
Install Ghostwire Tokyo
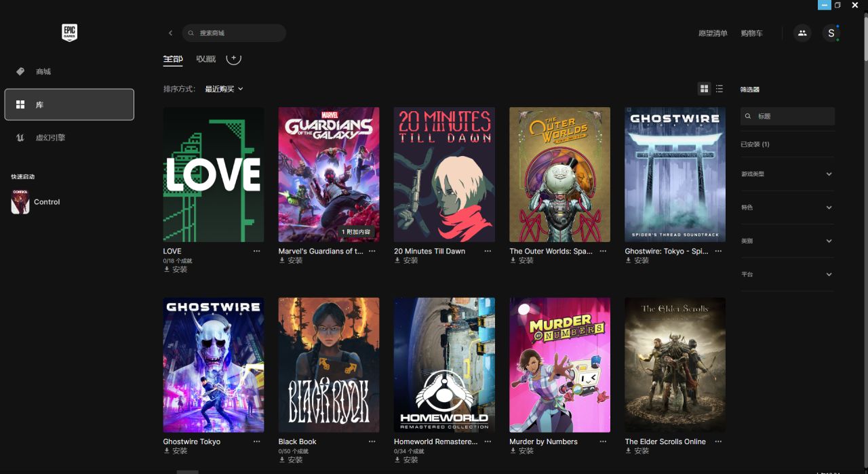coord(176,451)
